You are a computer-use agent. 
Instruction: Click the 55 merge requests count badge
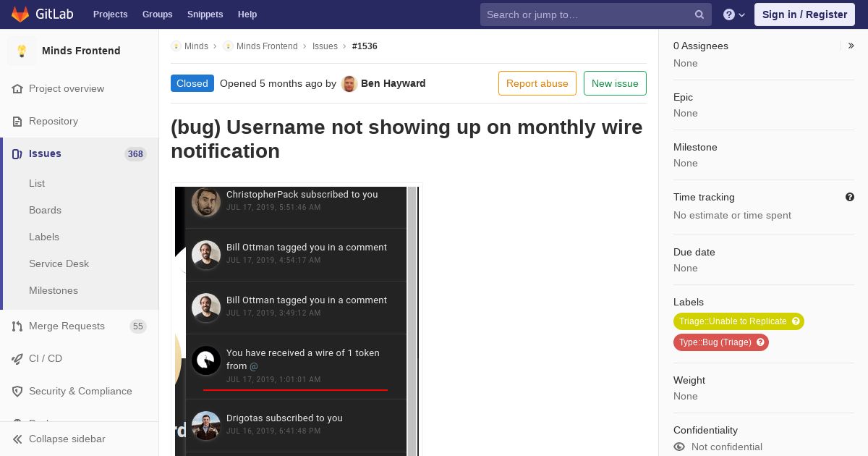(x=137, y=326)
